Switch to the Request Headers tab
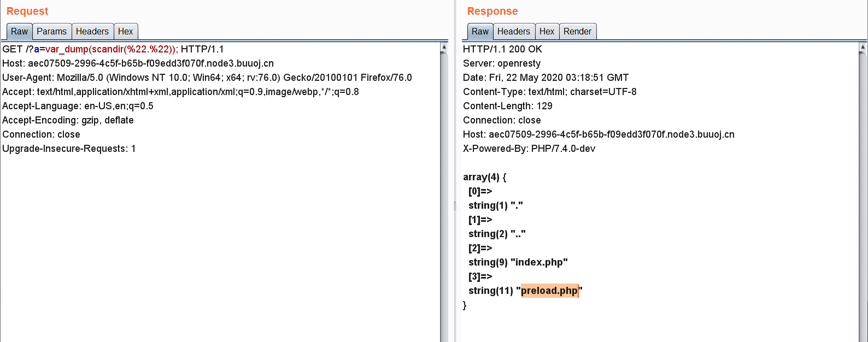 pos(92,31)
